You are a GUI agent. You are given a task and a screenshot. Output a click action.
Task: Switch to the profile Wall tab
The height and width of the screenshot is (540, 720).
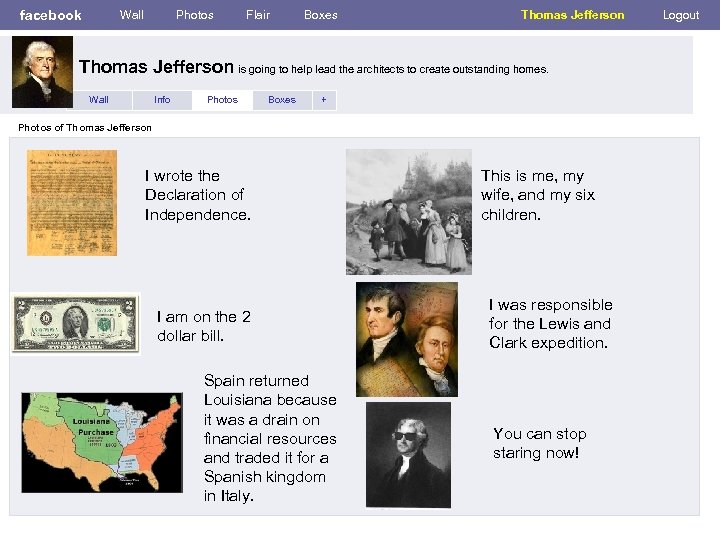[x=99, y=100]
